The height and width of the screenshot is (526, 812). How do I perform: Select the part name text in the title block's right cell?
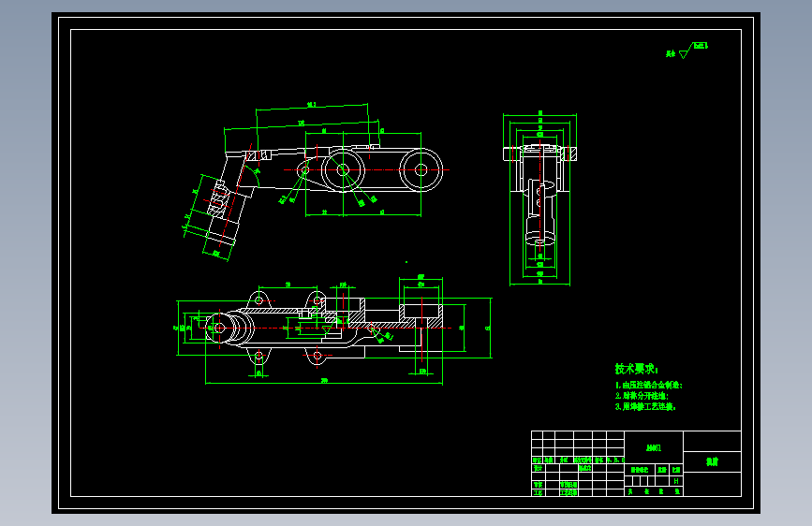(712, 461)
